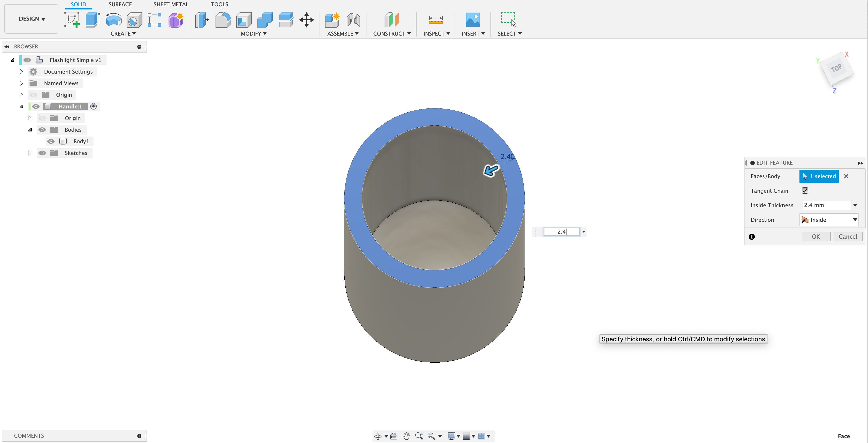Click the Grid and Snaps icon
The width and height of the screenshot is (868, 443).
[466, 436]
